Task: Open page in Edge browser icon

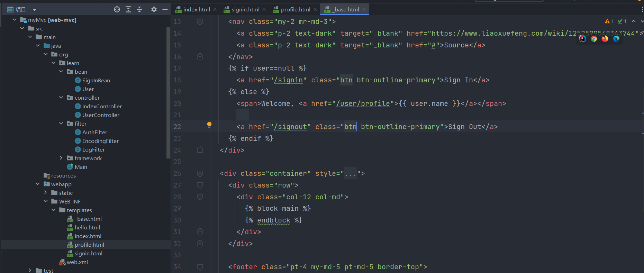Action: [x=616, y=39]
